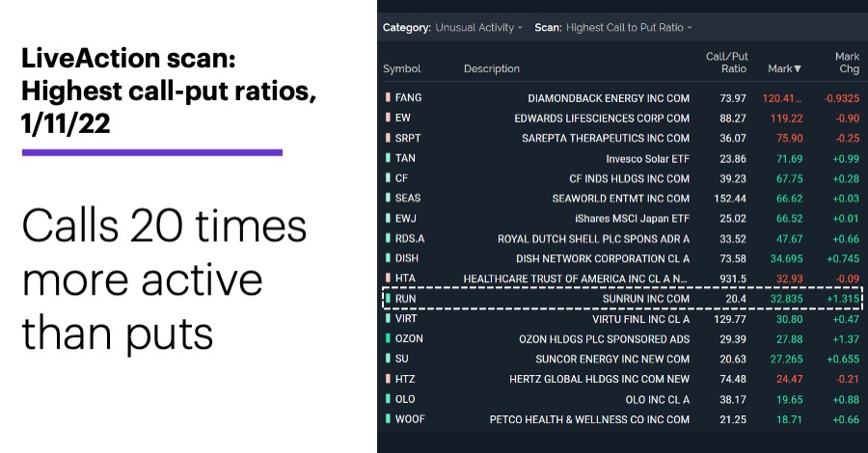Screen dimensions: 868x453
Task: Click OZON HLDGS PLC SPONSORED ADS description
Action: coord(605,339)
